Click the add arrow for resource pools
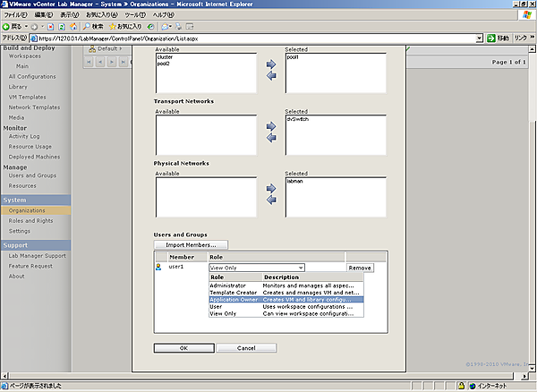Image resolution: width=537 pixels, height=392 pixels. 271,64
